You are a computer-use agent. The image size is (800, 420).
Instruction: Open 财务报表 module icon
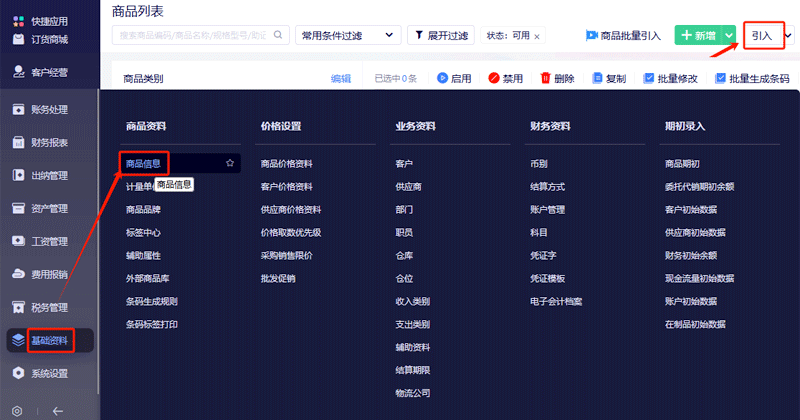pyautogui.click(x=18, y=142)
